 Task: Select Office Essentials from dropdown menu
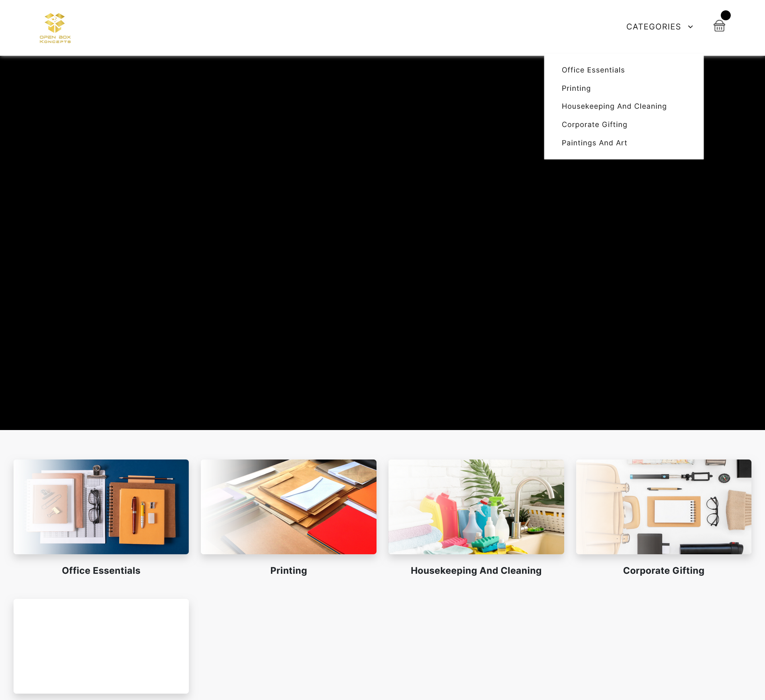[x=593, y=70]
